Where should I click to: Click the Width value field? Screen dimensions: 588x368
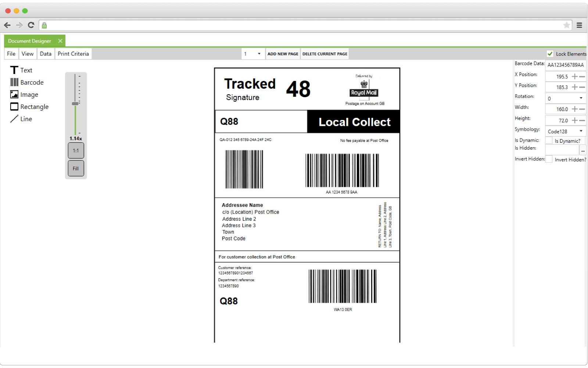point(558,109)
